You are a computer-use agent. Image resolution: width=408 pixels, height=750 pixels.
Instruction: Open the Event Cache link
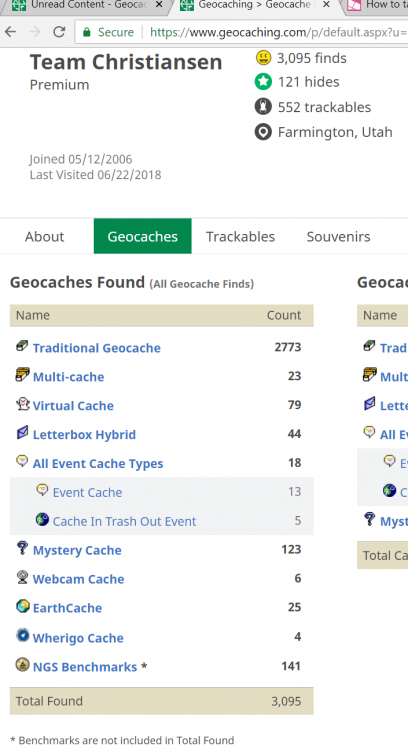coord(88,492)
